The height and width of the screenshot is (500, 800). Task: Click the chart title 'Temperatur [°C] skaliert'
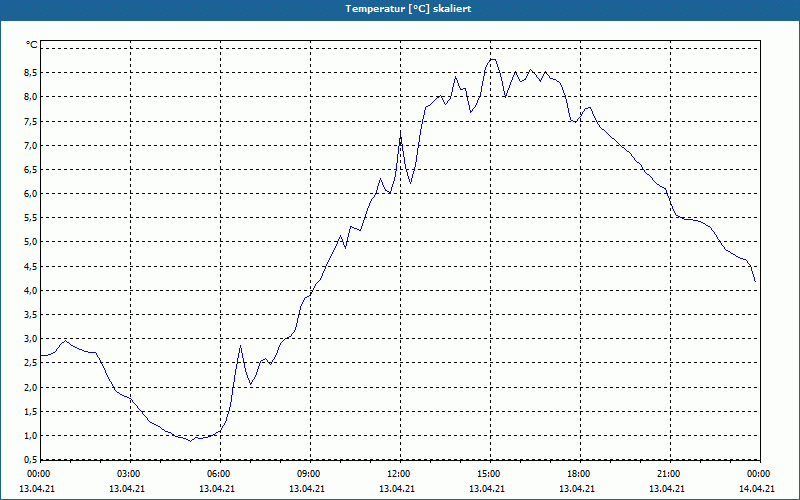pyautogui.click(x=408, y=9)
